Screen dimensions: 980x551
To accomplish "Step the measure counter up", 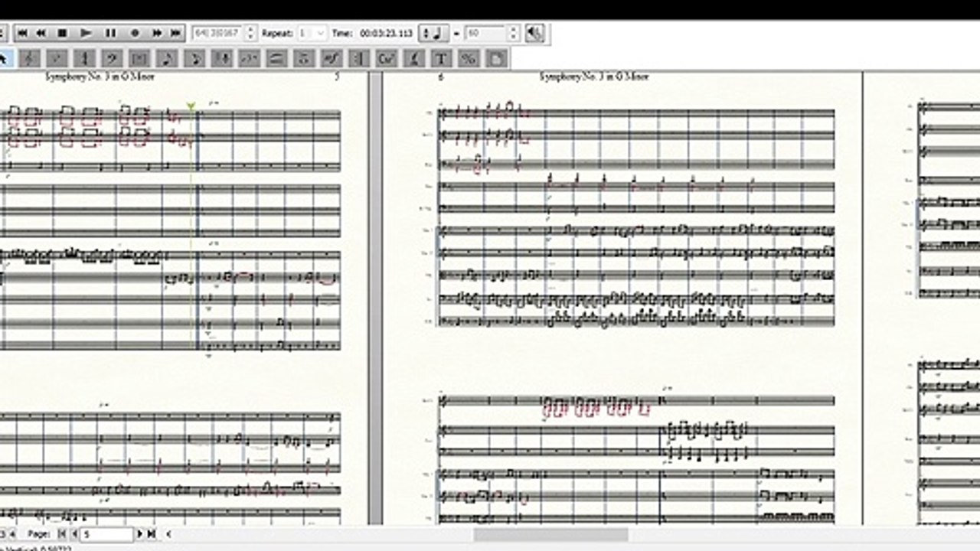I will [249, 30].
